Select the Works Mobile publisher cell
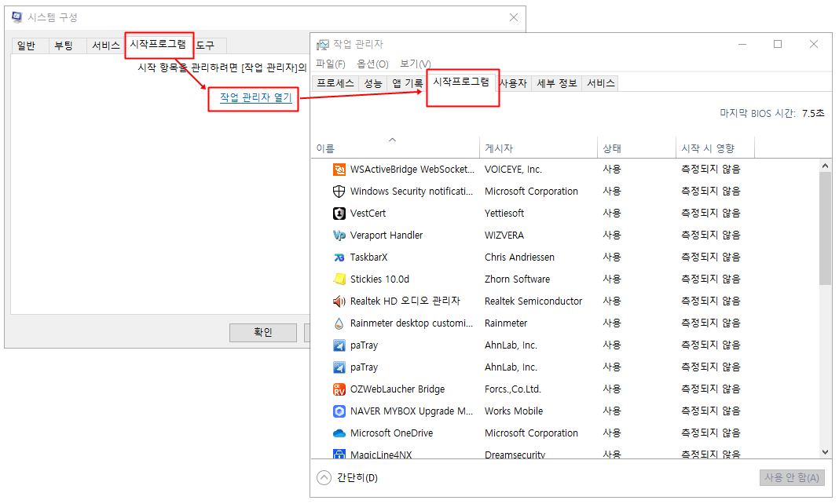Viewport: 839px width, 504px height. click(x=514, y=411)
